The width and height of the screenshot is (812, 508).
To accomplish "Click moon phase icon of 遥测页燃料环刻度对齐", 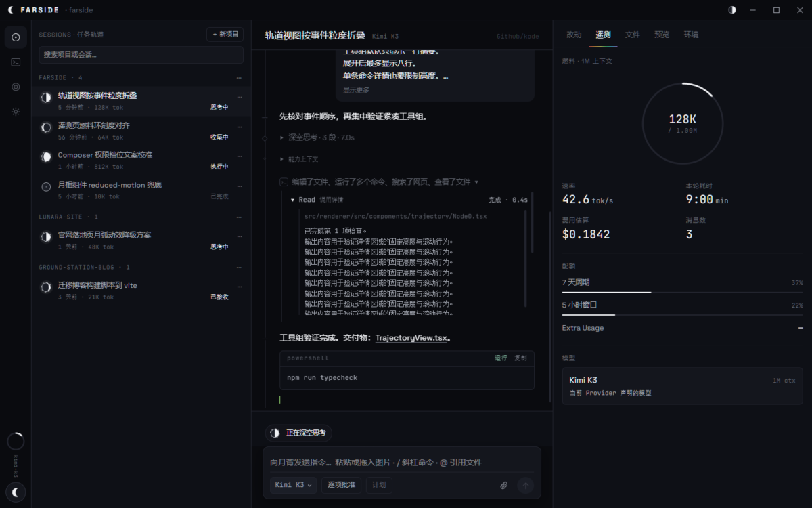I will [46, 127].
